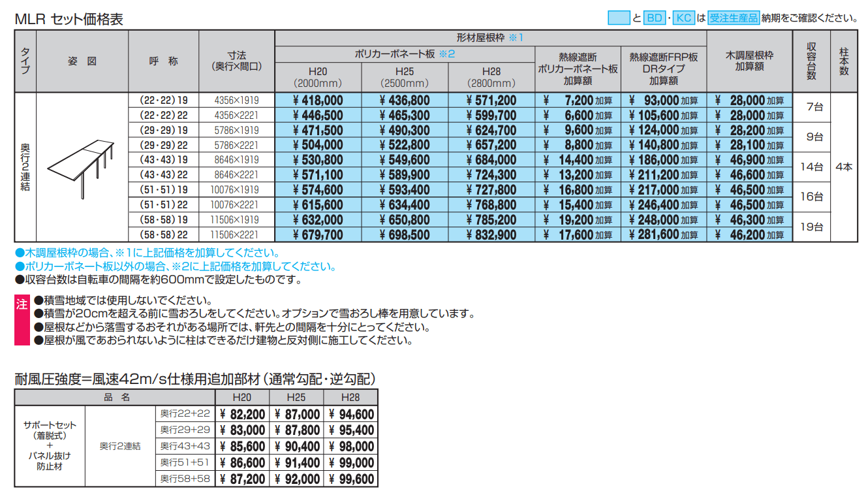The height and width of the screenshot is (495, 868).
Task: Click the 4本 pillar count cell
Action: click(843, 167)
